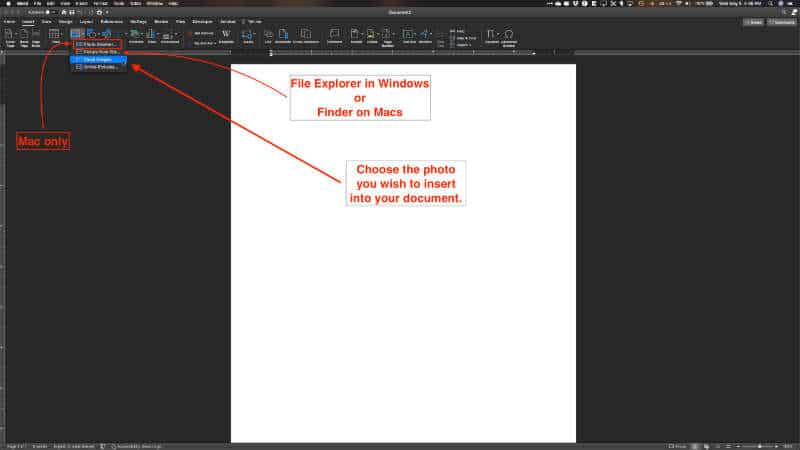Open the Object dropdown
This screenshot has width=800, height=450.
tap(461, 45)
